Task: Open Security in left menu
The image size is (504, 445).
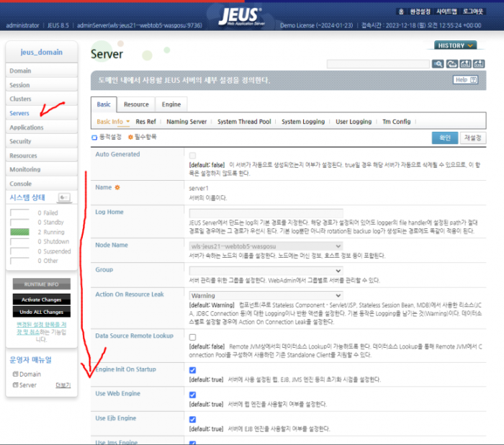Action: (x=42, y=141)
